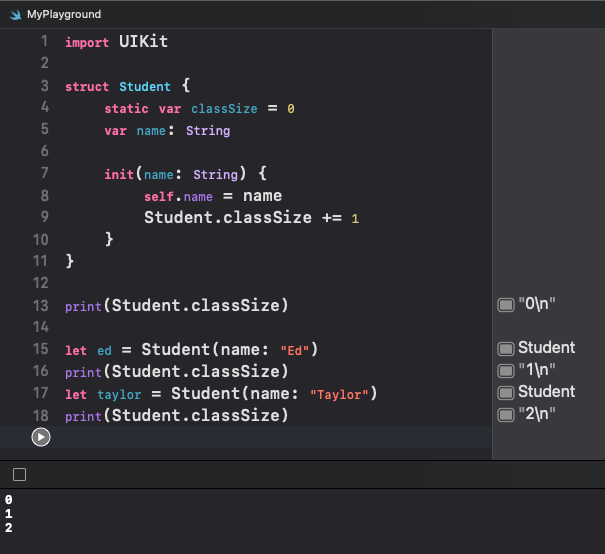
Task: Select the MyPlayground title tab
Action: tap(64, 14)
